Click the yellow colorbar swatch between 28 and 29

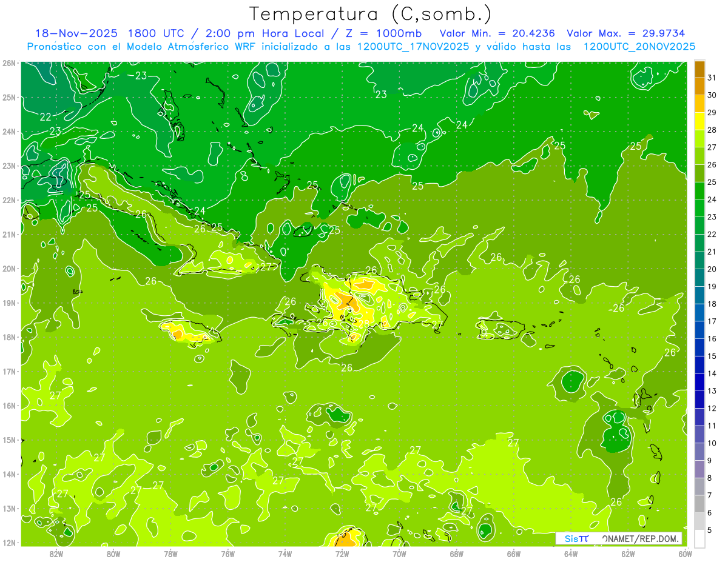point(699,121)
